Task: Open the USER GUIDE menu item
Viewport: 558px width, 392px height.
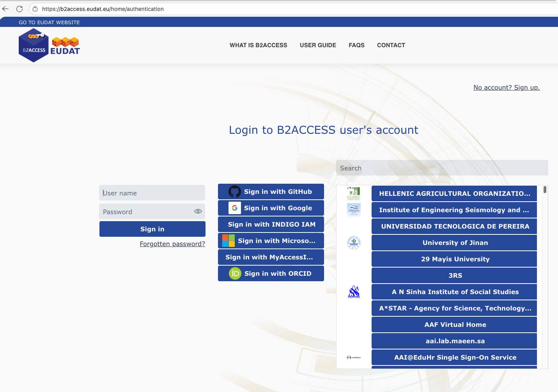Action: coord(318,45)
